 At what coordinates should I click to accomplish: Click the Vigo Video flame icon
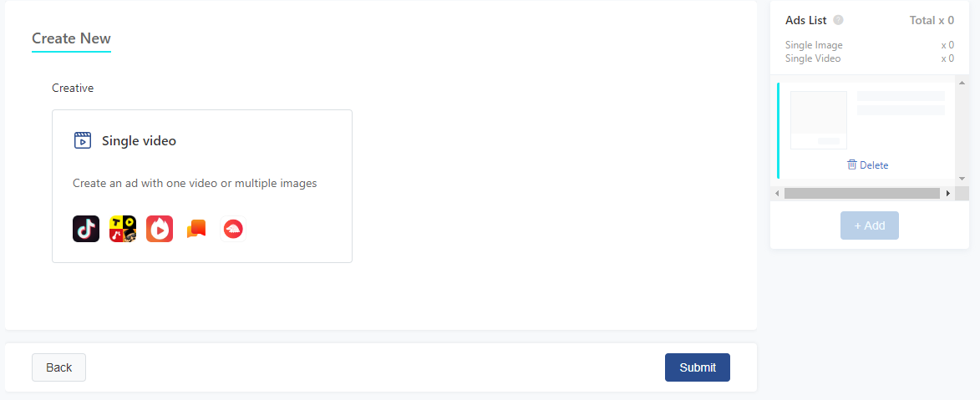160,229
